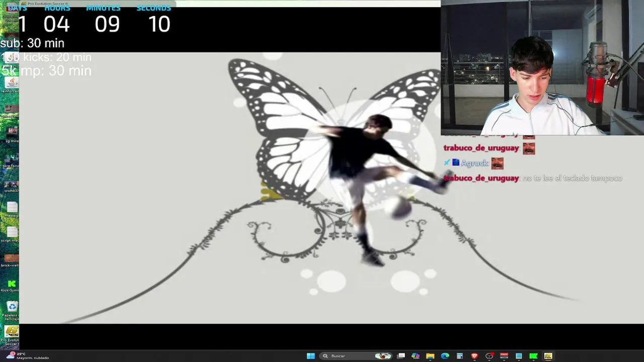Screen dimensions: 644x362
Task: Open the clock app with red badge
Action: pos(489,356)
